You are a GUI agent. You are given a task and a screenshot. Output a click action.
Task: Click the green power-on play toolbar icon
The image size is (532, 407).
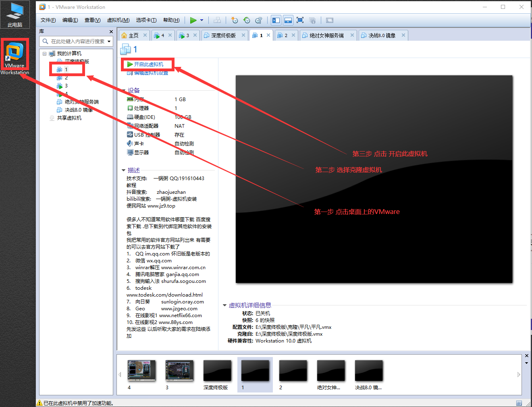click(x=193, y=20)
